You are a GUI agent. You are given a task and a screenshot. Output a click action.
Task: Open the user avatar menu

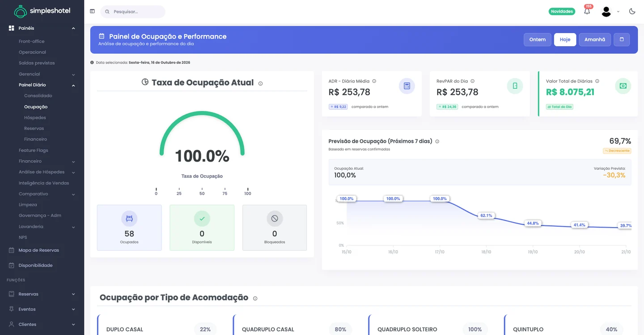[x=606, y=12]
